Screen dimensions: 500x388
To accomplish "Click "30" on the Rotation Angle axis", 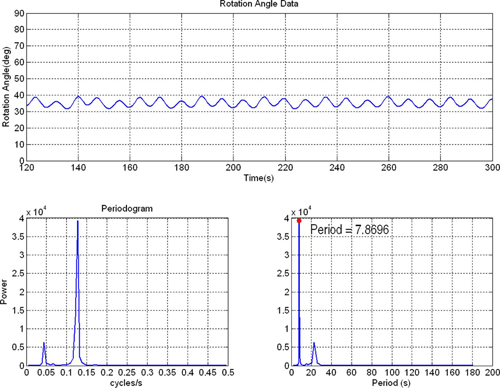I will [x=19, y=112].
